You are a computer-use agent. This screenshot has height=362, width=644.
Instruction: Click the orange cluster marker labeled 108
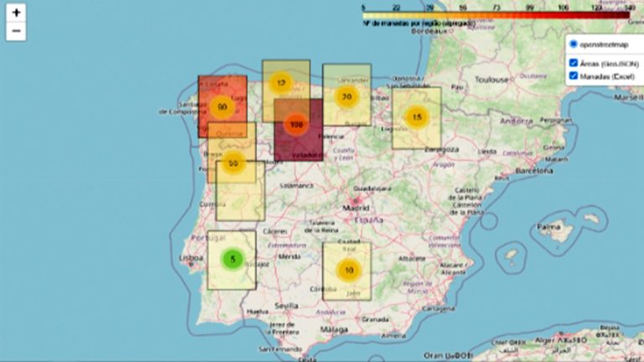tap(295, 125)
